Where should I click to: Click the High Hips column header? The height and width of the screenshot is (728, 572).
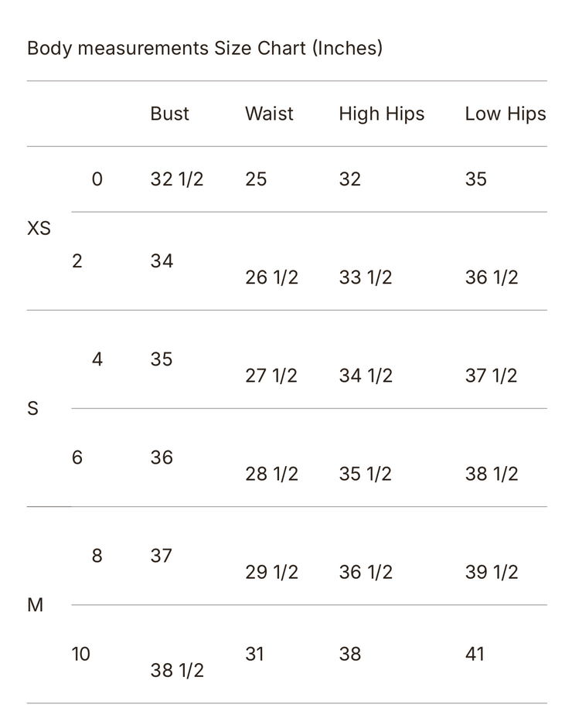(381, 114)
